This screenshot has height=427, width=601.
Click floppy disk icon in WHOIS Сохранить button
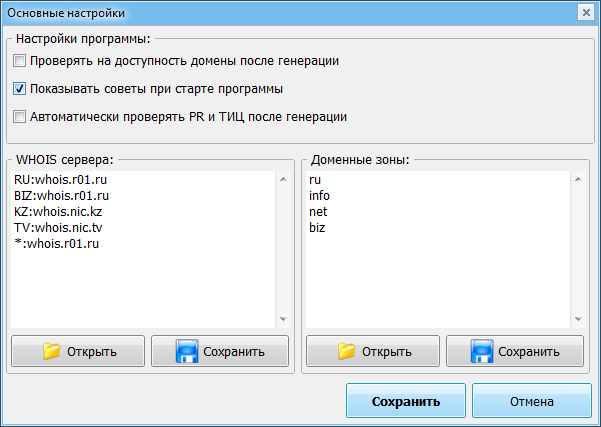187,351
